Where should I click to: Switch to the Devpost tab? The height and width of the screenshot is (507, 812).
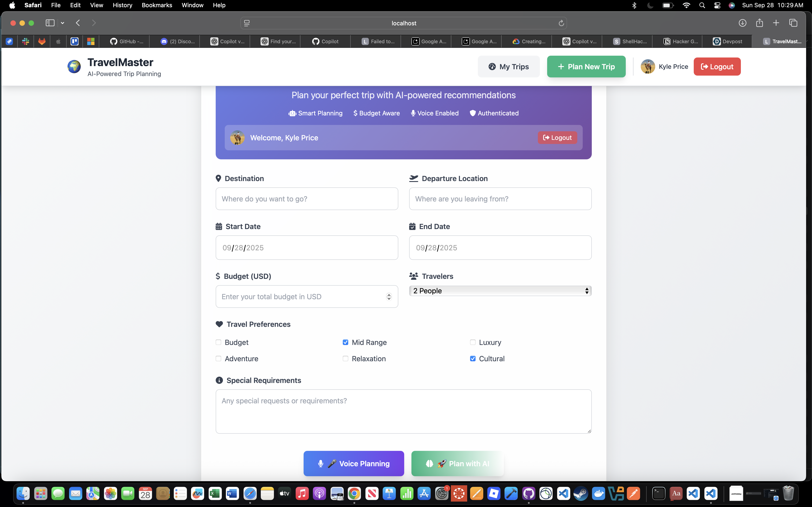pyautogui.click(x=727, y=41)
